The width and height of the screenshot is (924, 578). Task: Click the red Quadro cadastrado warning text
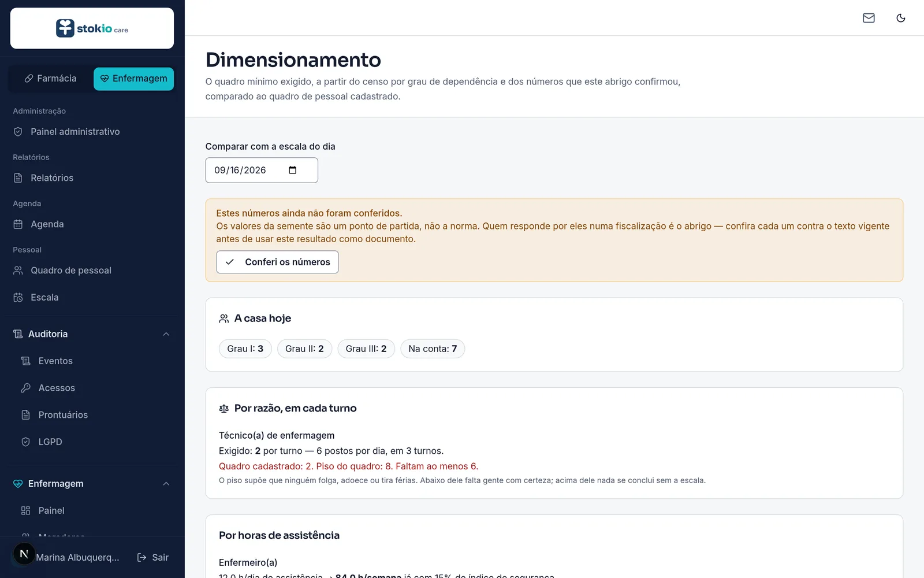pos(348,466)
